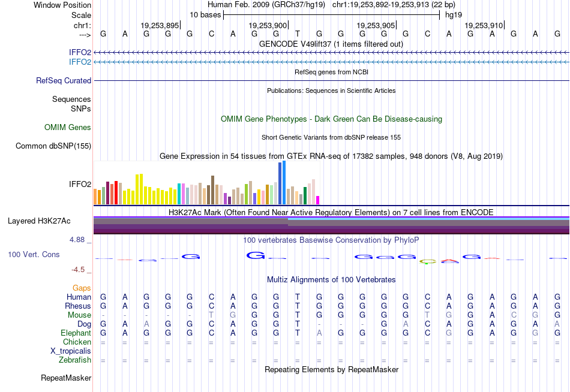Image resolution: width=570 pixels, height=392 pixels.
Task: Click the dark blue IFFO2 GENCODE label
Action: tap(80, 52)
